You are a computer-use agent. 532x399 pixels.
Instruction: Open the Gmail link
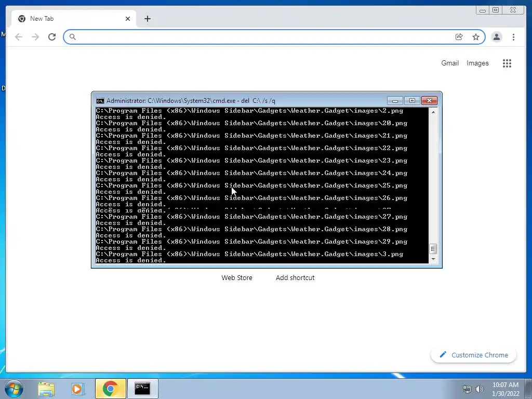tap(450, 63)
